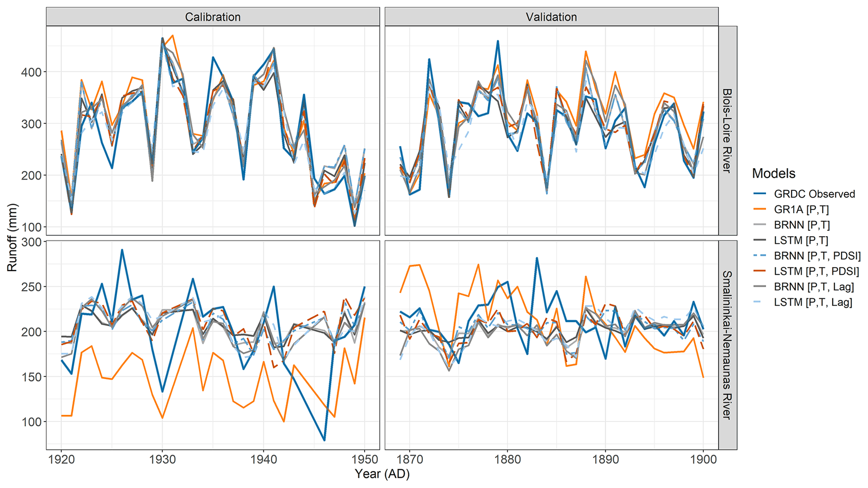Select the Validation panel header
Image resolution: width=868 pixels, height=488 pixels.
pyautogui.click(x=551, y=17)
